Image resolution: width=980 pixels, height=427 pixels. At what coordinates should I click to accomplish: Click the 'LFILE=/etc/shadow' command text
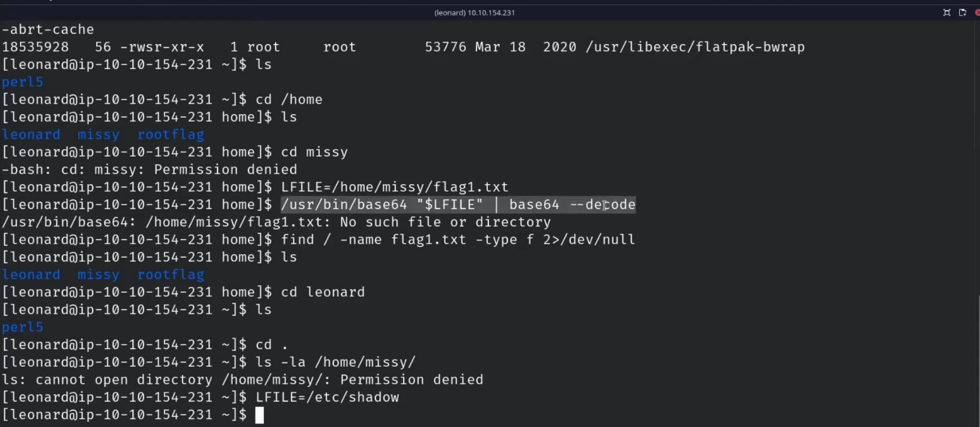(327, 397)
